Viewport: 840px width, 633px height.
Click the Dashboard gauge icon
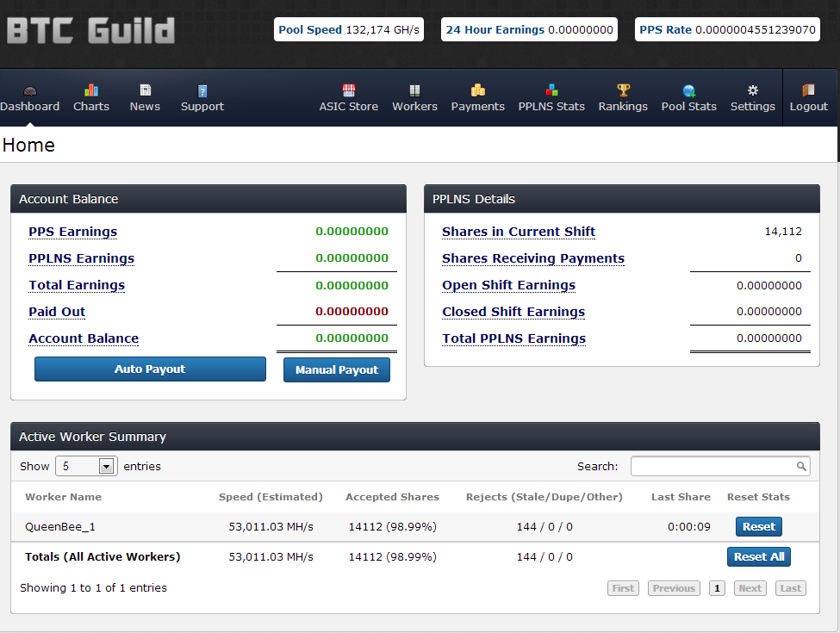click(30, 90)
